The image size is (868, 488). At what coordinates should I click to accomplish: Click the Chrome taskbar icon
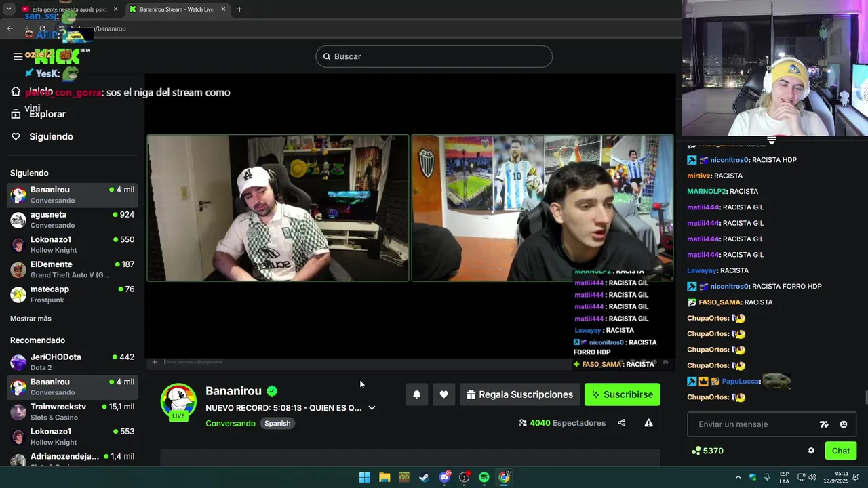click(504, 477)
